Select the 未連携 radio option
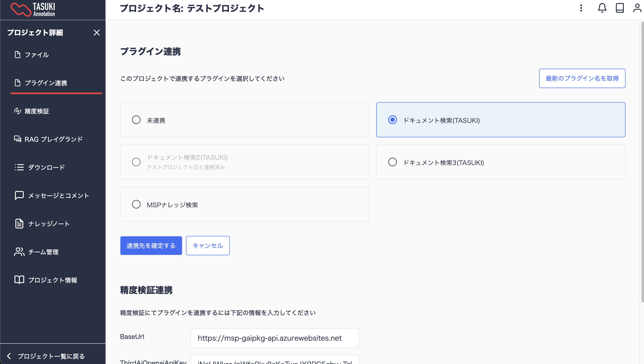Screen dimensions: 644x364 tap(136, 120)
